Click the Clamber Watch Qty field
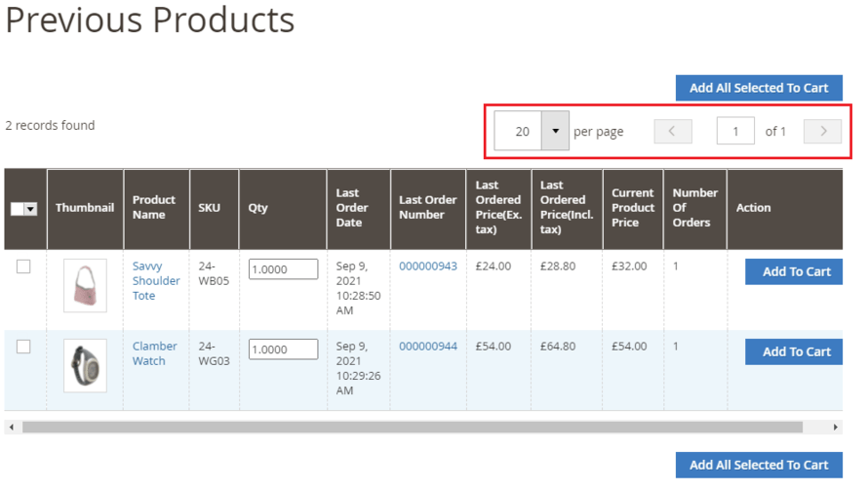Image resolution: width=868 pixels, height=492 pixels. (283, 349)
